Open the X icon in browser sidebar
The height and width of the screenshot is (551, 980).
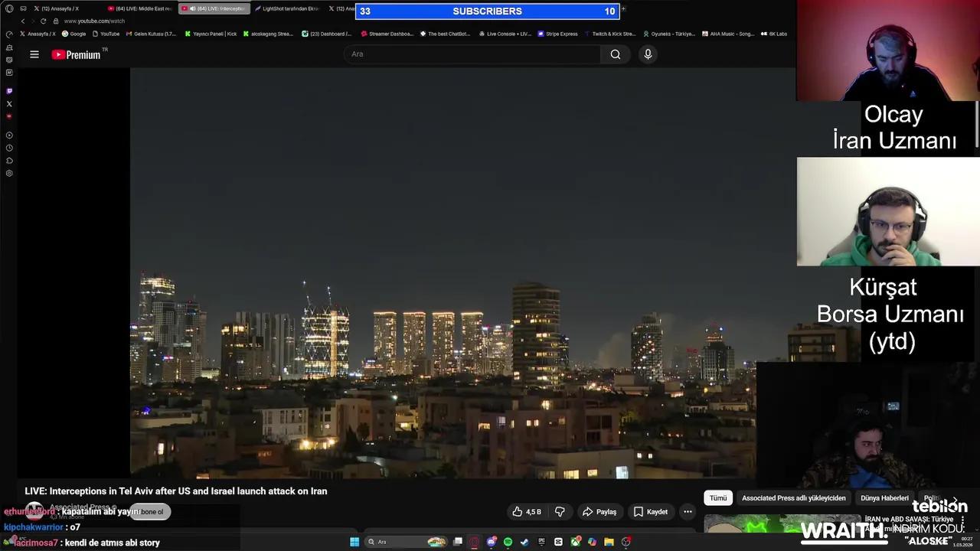click(x=9, y=104)
